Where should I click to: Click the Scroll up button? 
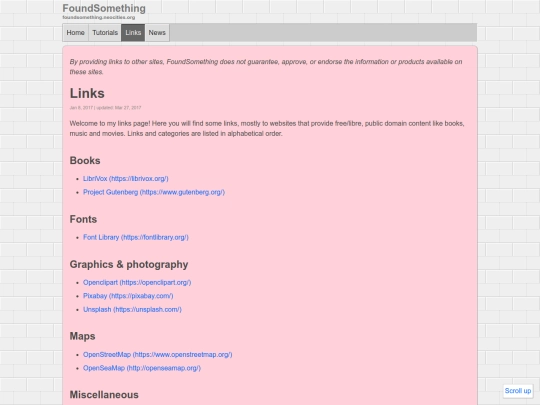click(x=518, y=391)
